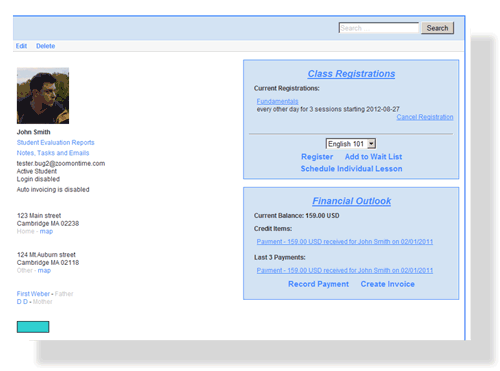Open Student Evaluation Reports
Screen dimensions: 500x371
tap(56, 143)
